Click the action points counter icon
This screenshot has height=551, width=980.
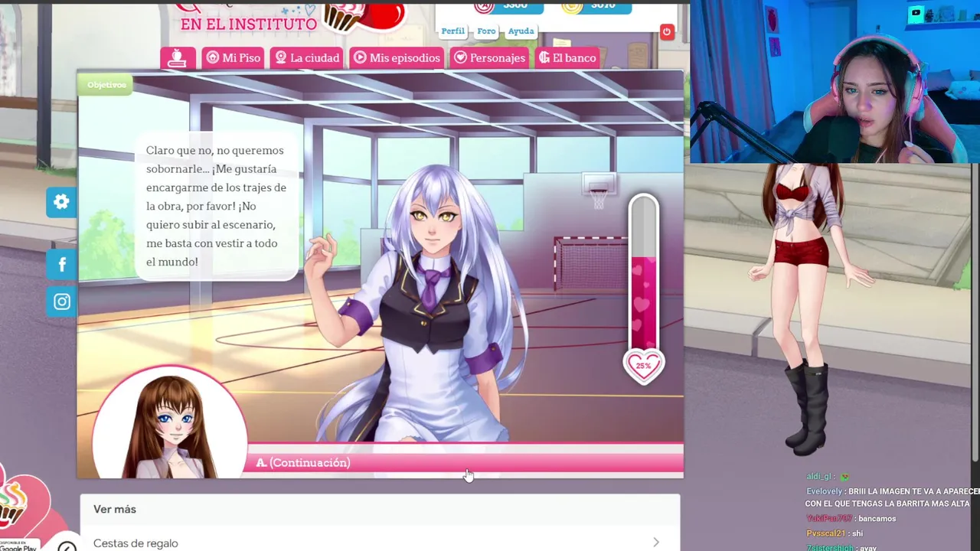point(484,6)
